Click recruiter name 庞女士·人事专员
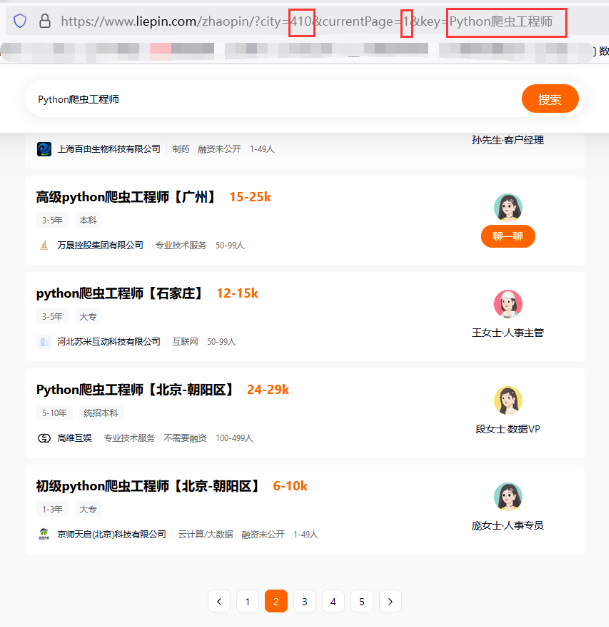609x627 pixels. (x=508, y=525)
